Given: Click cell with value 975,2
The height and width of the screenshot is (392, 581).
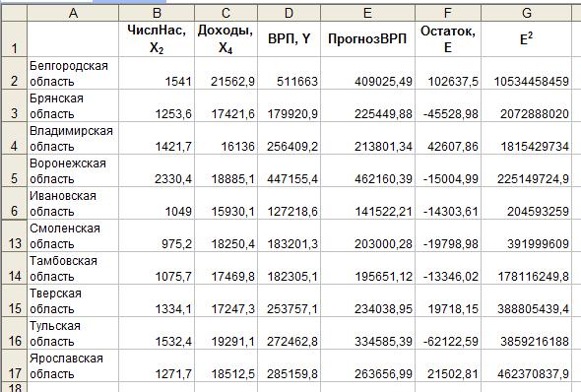Looking at the screenshot, I should [157, 235].
